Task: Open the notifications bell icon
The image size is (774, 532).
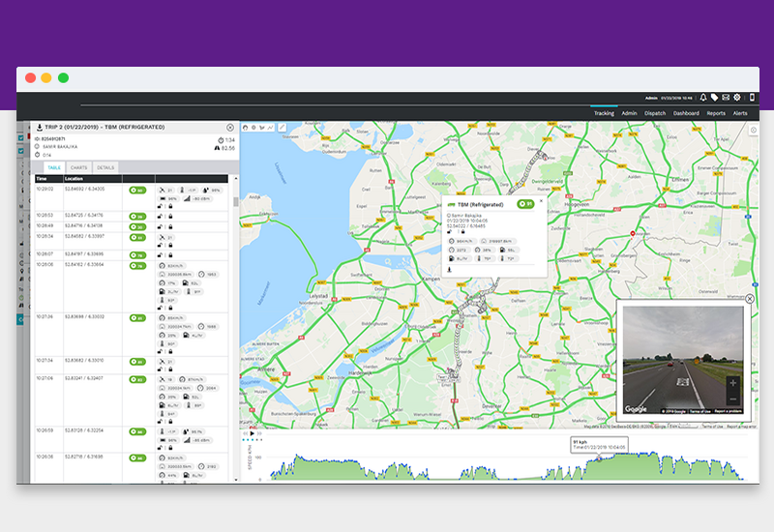Action: [x=703, y=98]
